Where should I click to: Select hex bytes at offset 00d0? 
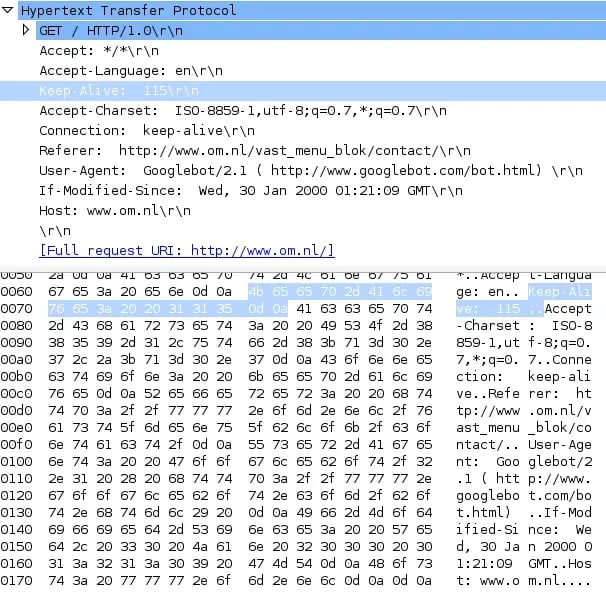pos(240,411)
